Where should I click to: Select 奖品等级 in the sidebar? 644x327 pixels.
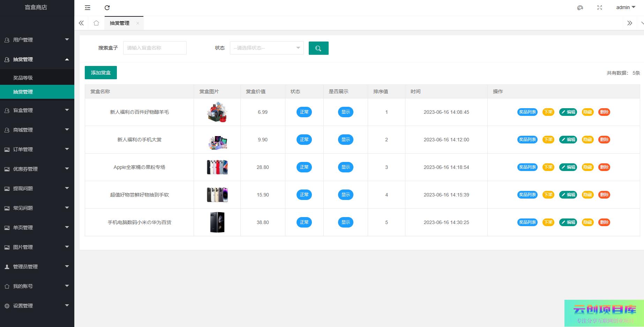pos(23,78)
